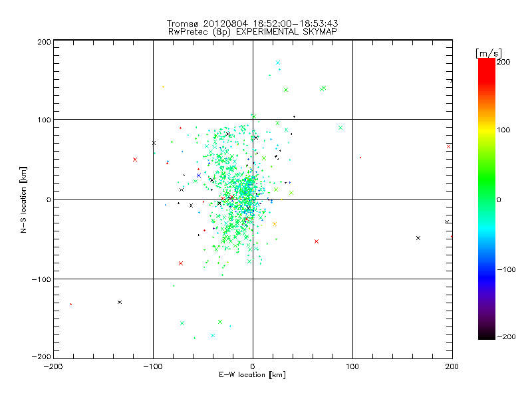
Task: Click the E-W axis "200" tick label
Action: coord(452,366)
